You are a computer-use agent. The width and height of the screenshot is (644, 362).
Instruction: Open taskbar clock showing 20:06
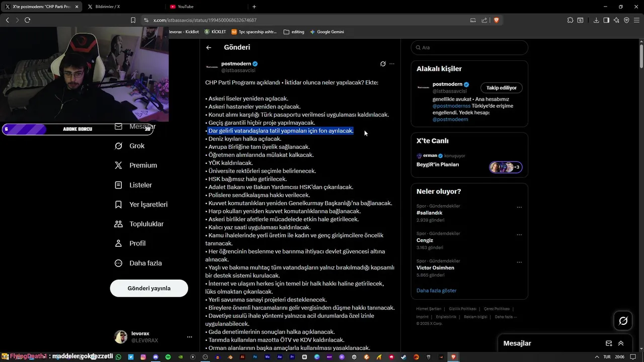620,357
